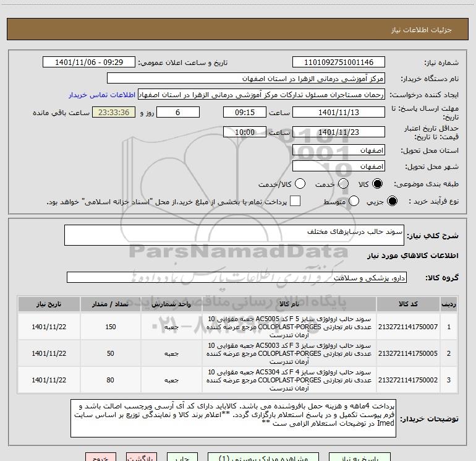Viewport: 476px width, 461px height.
Task: Select the جزیی purchase type radio
Action: click(x=392, y=201)
